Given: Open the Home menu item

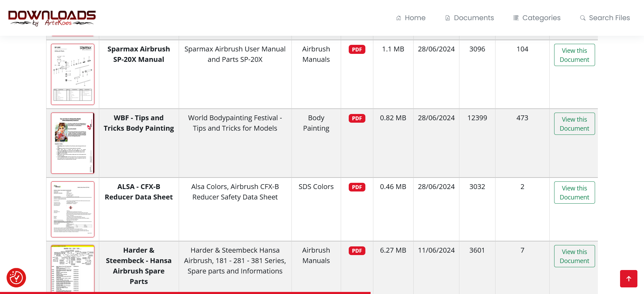Looking at the screenshot, I should (411, 18).
